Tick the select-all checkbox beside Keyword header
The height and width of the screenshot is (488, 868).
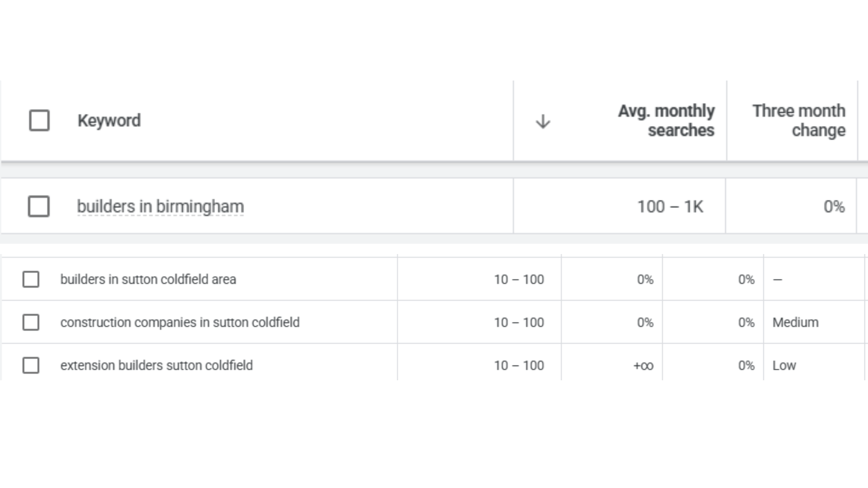39,120
